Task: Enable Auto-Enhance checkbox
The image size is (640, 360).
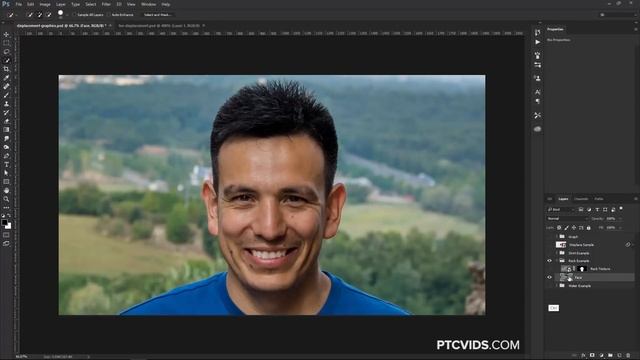Action: click(x=109, y=15)
